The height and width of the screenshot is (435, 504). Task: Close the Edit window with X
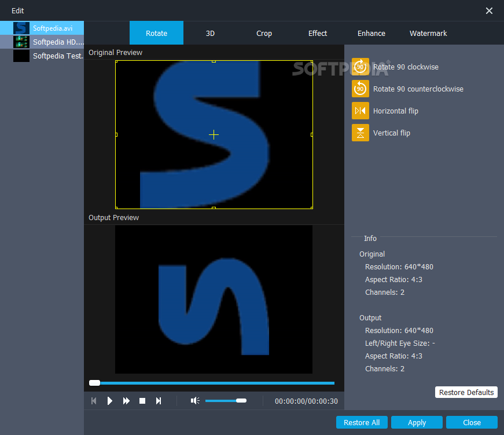(x=489, y=10)
